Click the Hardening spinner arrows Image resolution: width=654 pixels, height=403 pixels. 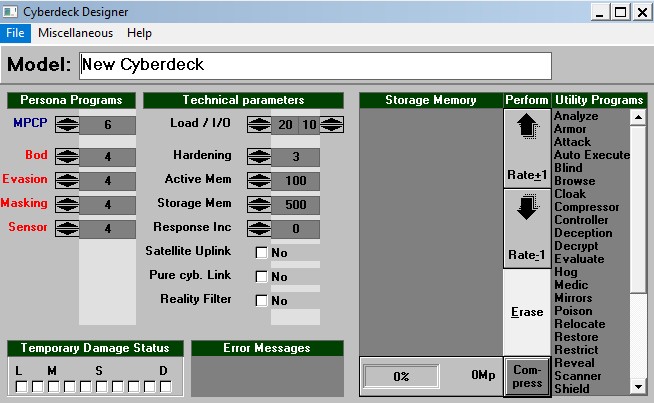point(259,156)
